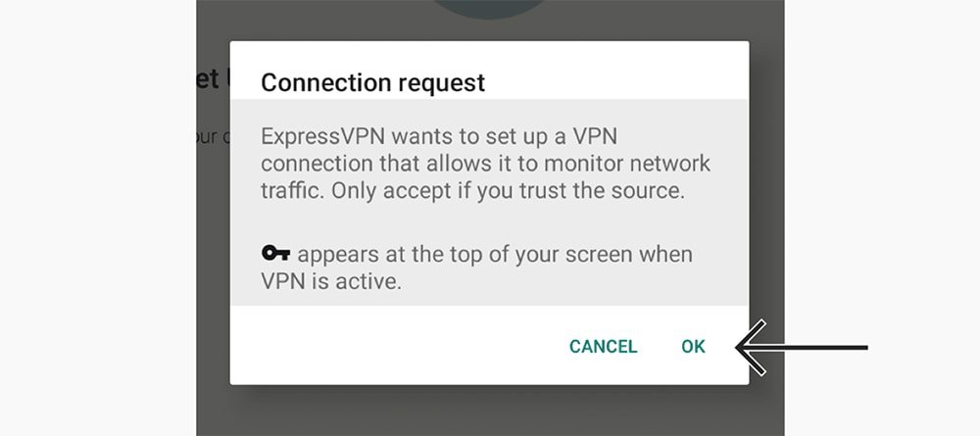The height and width of the screenshot is (436, 980).
Task: Tap the dimmed background right of the dialog
Action: tap(766, 187)
